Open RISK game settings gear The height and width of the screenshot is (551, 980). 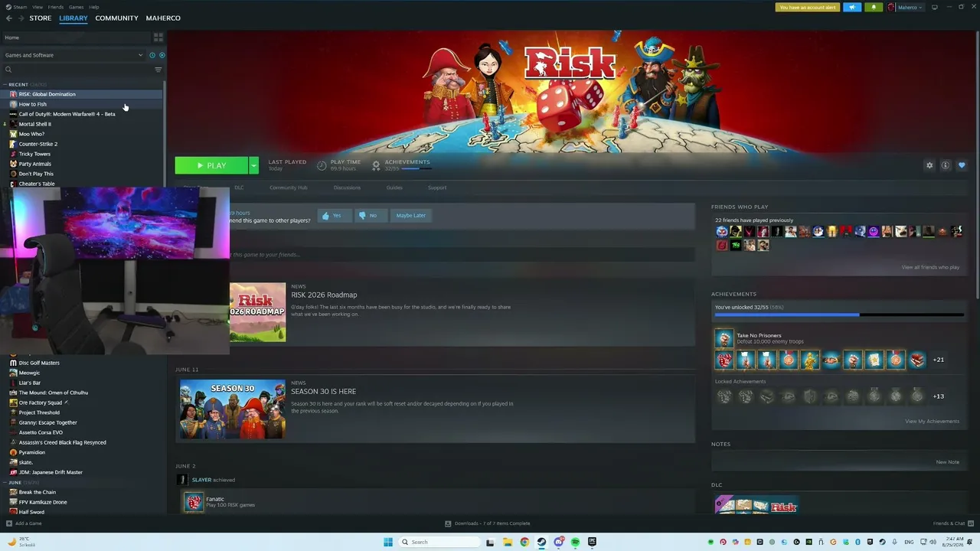point(929,165)
